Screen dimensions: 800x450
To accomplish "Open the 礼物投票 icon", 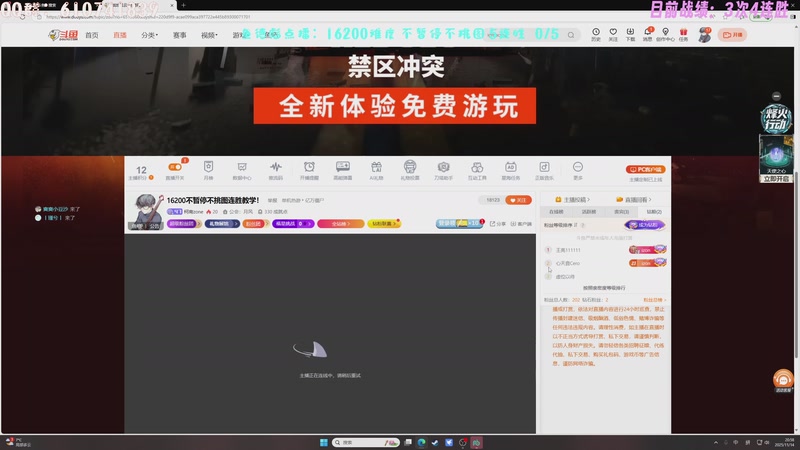I will [x=410, y=170].
